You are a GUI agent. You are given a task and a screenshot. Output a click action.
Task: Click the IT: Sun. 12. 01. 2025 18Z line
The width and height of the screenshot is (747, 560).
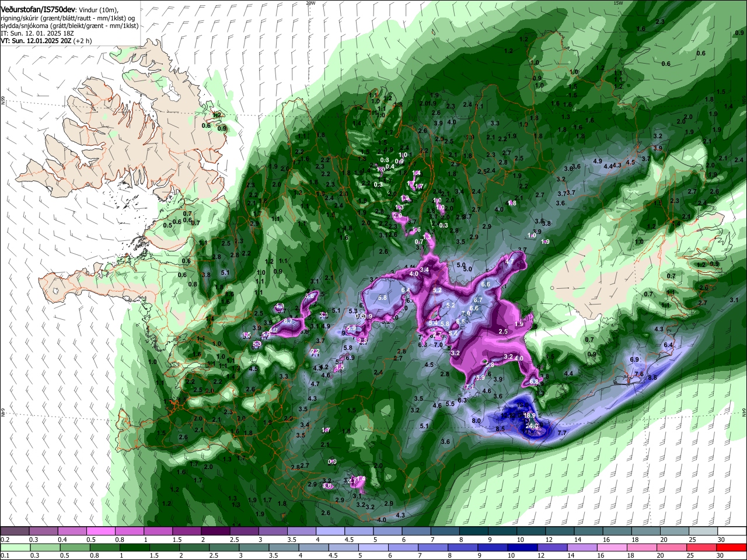[37, 34]
